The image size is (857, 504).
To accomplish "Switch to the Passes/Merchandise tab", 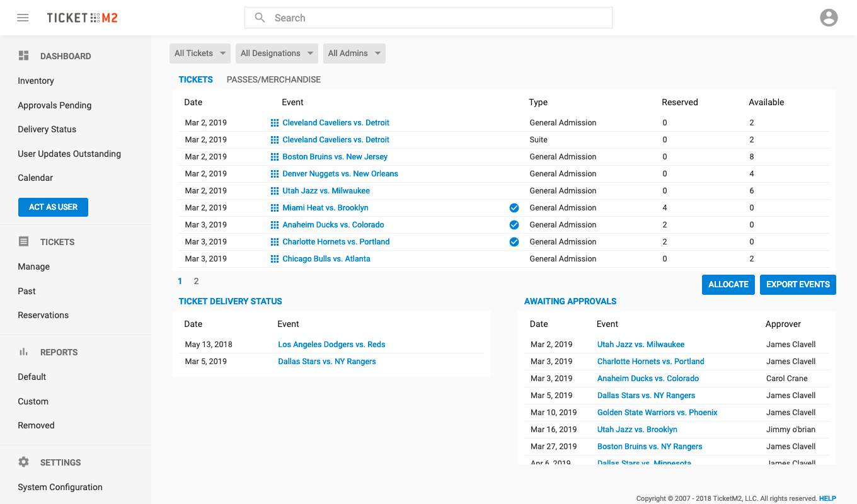I will pos(273,80).
